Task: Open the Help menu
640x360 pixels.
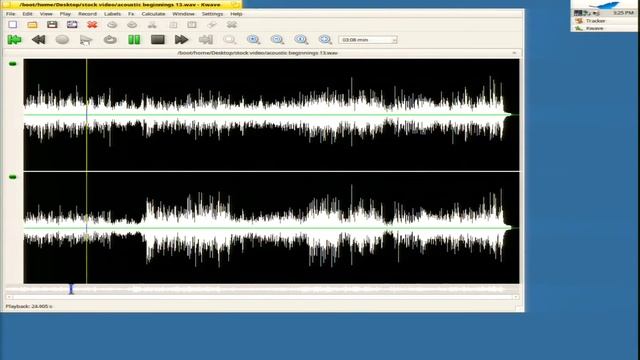Action: click(x=236, y=14)
